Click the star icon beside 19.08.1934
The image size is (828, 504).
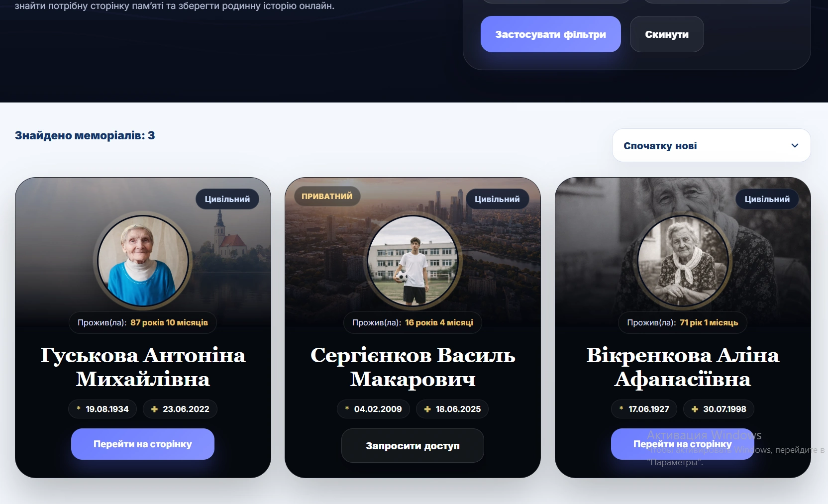tap(79, 408)
